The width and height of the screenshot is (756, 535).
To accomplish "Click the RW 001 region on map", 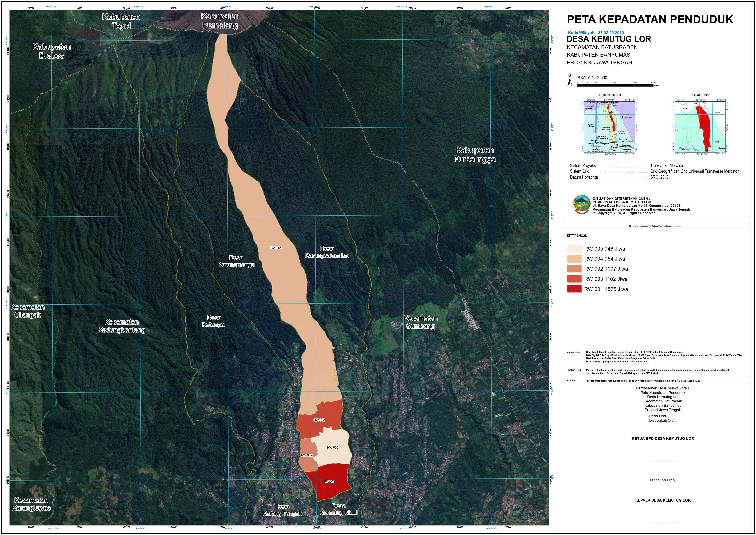I will click(329, 482).
